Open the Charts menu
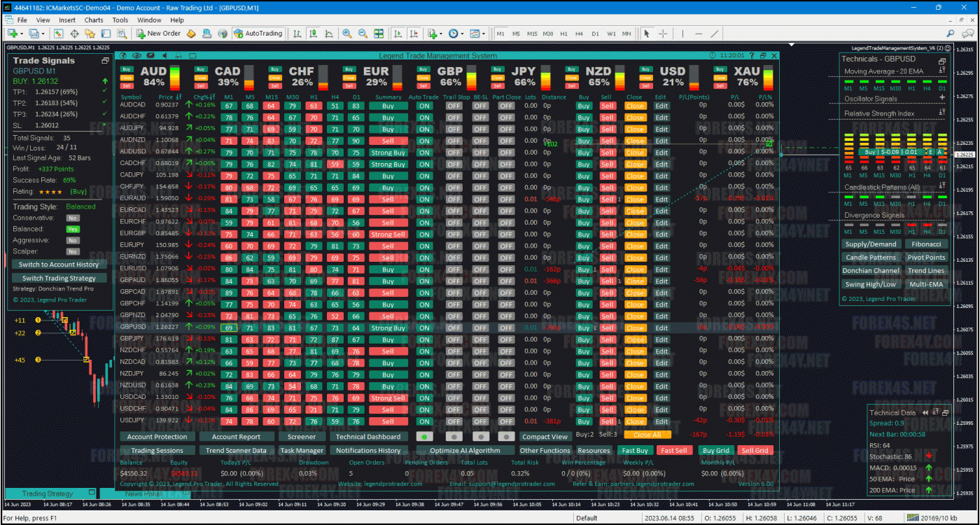 pos(94,20)
